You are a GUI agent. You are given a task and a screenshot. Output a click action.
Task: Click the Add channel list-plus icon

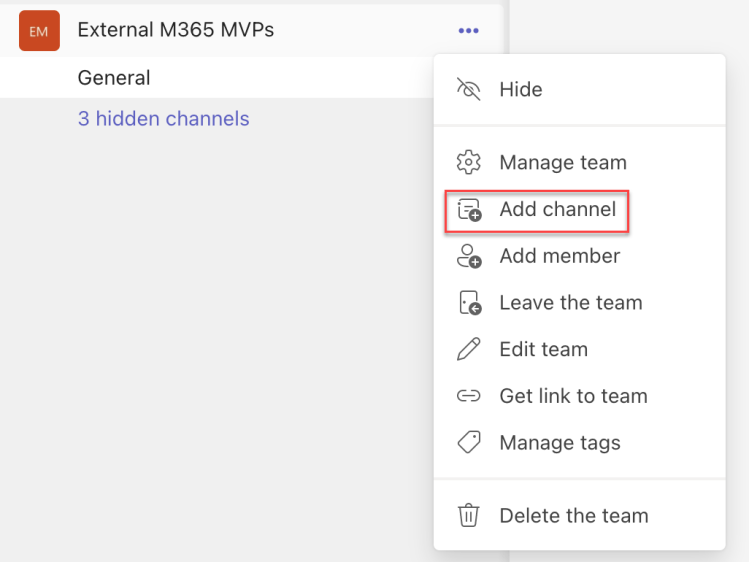coord(469,210)
